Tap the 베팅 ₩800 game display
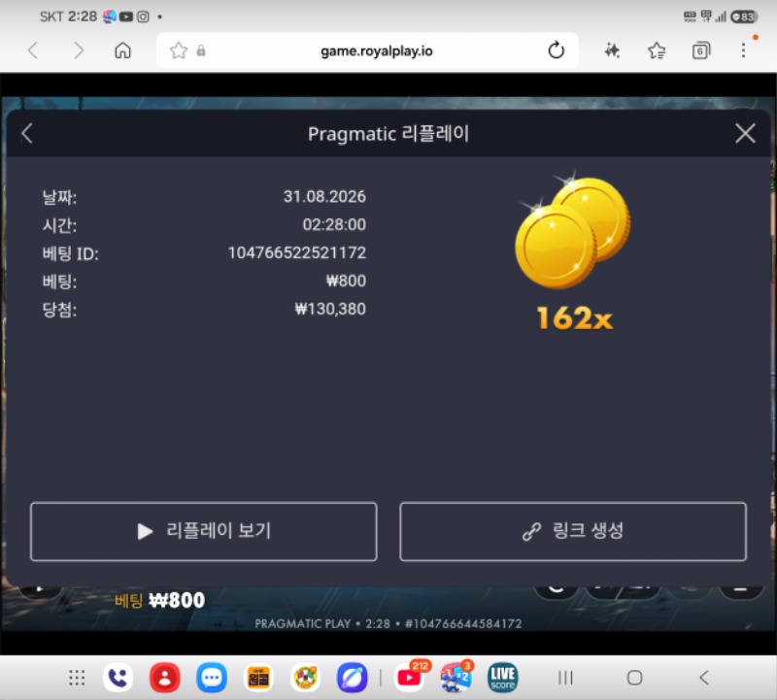 point(159,600)
